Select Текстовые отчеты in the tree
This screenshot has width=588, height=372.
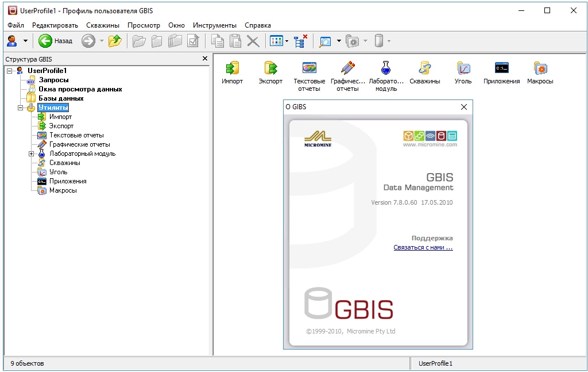(x=76, y=135)
